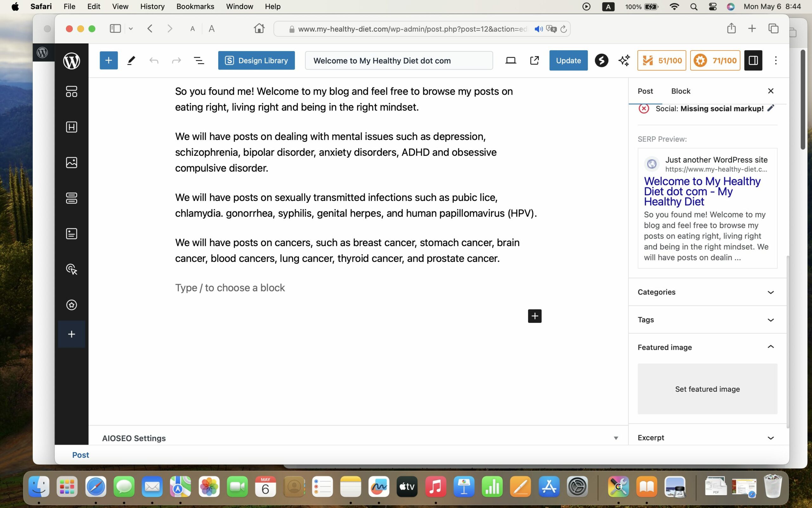Switch to the Block tab
812x508 pixels.
681,91
